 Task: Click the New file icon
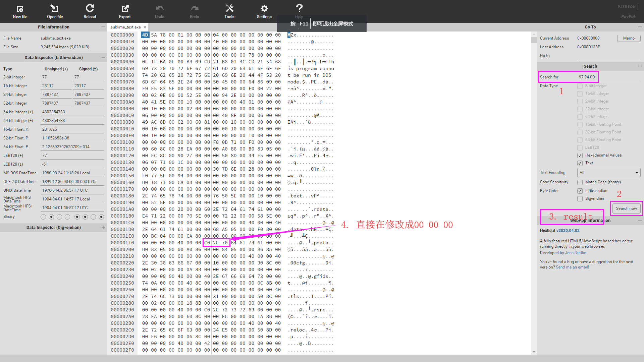click(20, 9)
